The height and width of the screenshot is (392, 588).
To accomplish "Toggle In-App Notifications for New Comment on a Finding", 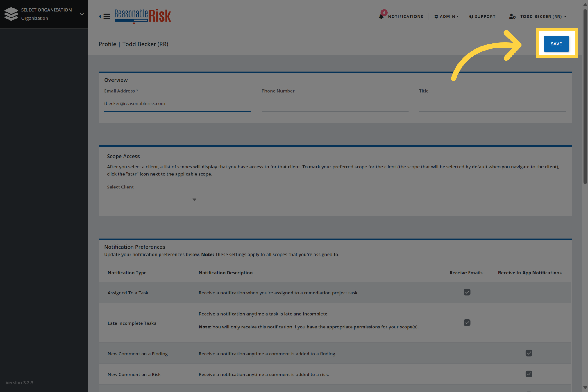I will 529,353.
